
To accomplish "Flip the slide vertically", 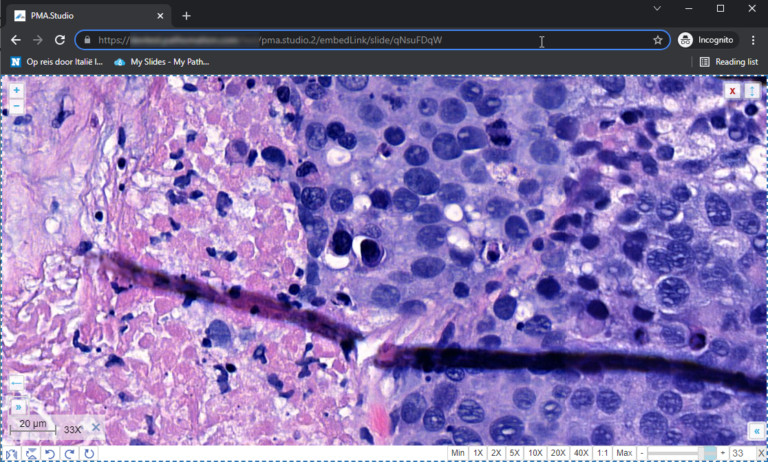I will 32,454.
